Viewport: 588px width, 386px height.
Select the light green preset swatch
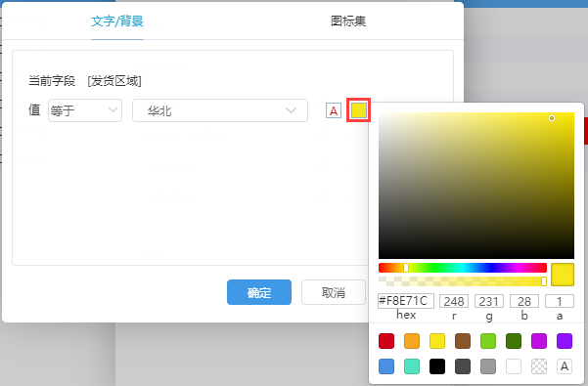(x=488, y=341)
